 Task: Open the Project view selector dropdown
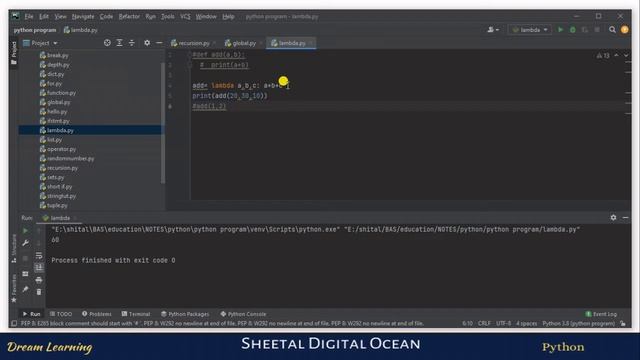40,43
